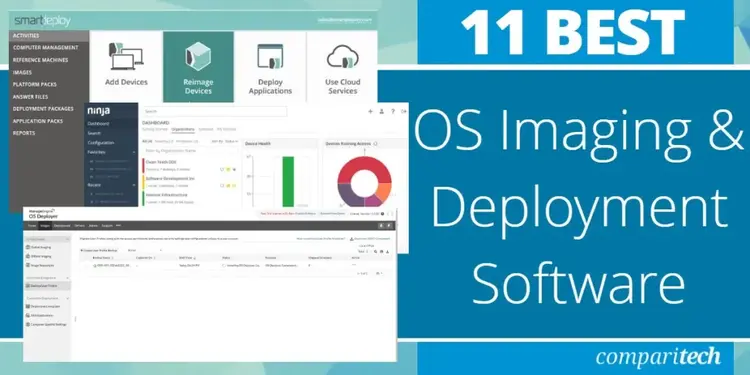Click the SmartDeploy logo in the header
The image size is (750, 375).
[x=43, y=21]
